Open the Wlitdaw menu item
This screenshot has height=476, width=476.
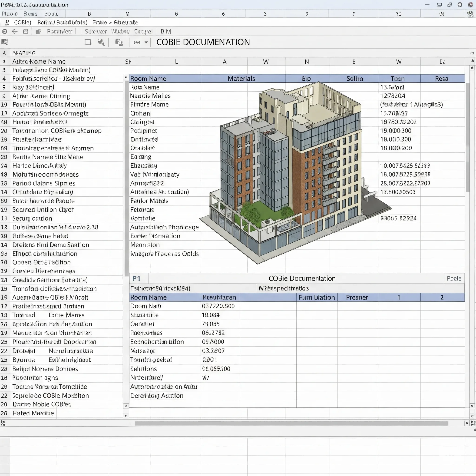point(120,32)
